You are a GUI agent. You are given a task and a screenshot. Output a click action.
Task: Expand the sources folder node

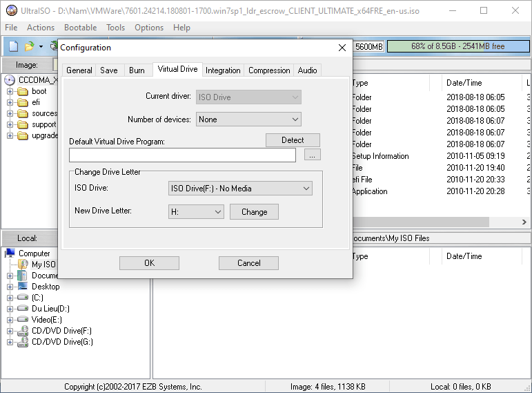coord(10,113)
